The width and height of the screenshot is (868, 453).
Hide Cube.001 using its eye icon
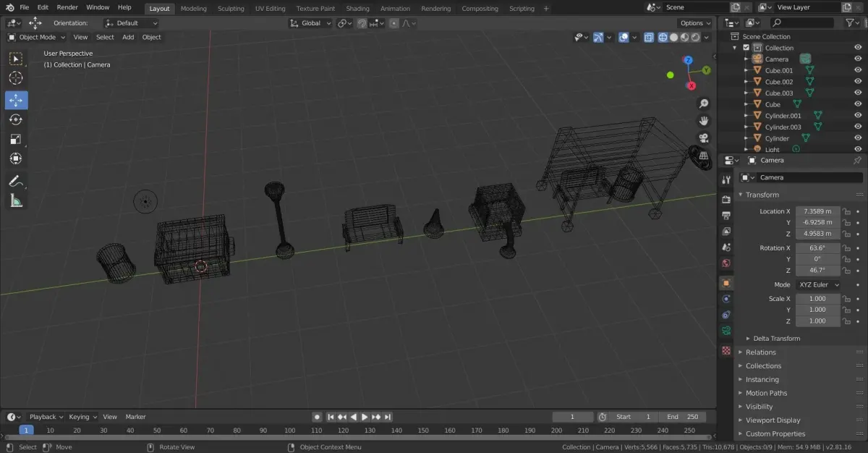click(x=858, y=70)
